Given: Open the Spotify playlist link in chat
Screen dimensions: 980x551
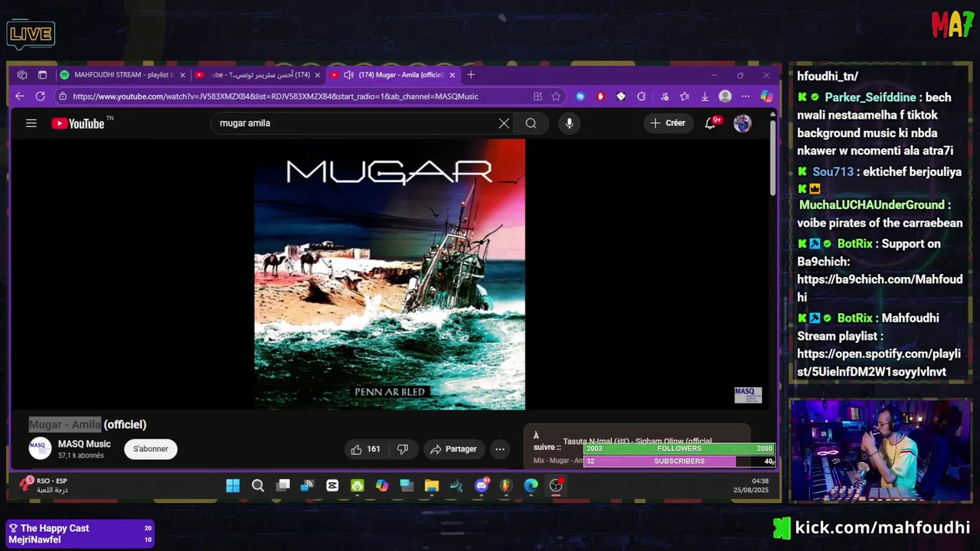Looking at the screenshot, I should pos(878,363).
